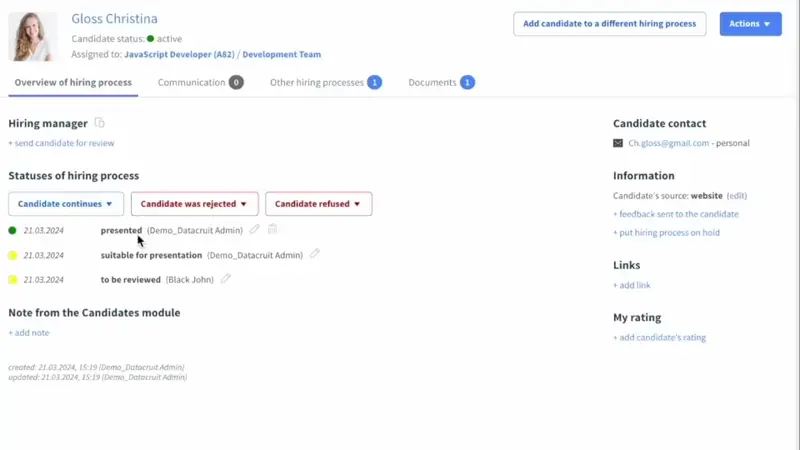Expand the 'Candidate was rejected' dropdown
Screen dimensions: 800x450
(x=194, y=204)
